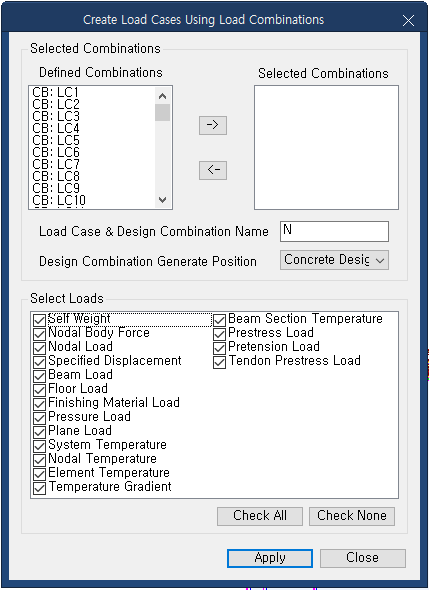
Task: Move combination right with -> button
Action: click(213, 125)
